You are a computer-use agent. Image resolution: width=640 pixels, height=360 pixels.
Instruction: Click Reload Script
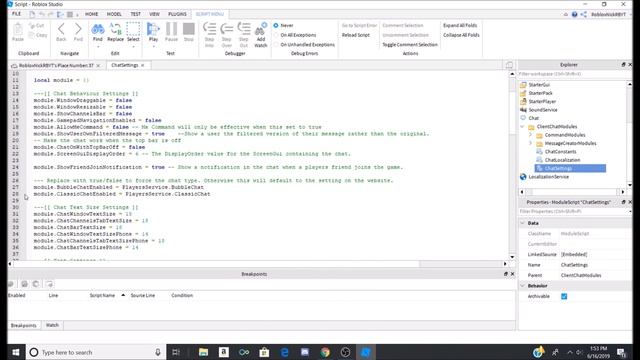(356, 35)
